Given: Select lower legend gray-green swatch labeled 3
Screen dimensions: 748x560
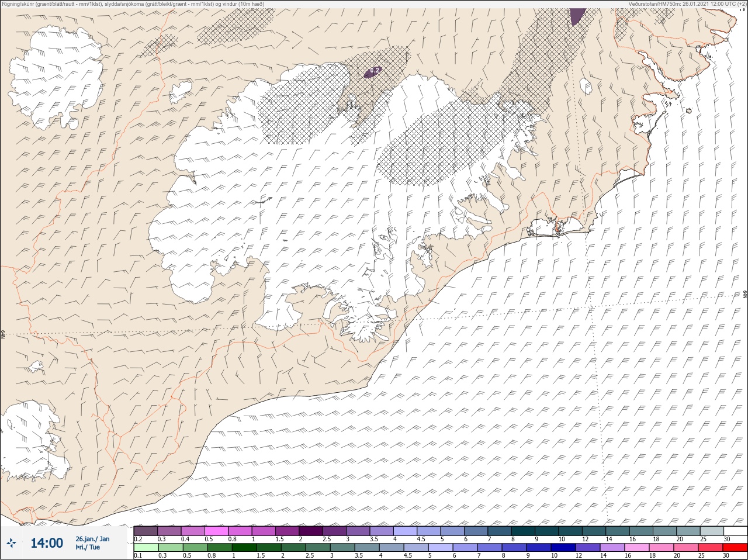Looking at the screenshot, I should (x=342, y=548).
